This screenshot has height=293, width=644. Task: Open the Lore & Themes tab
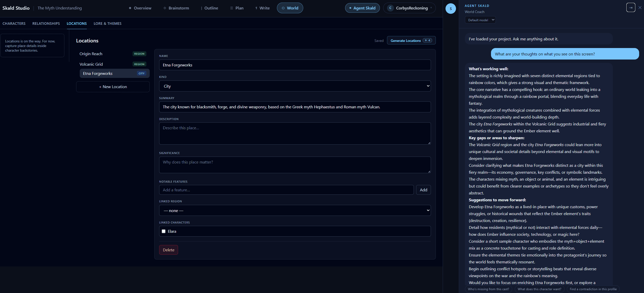pyautogui.click(x=108, y=24)
